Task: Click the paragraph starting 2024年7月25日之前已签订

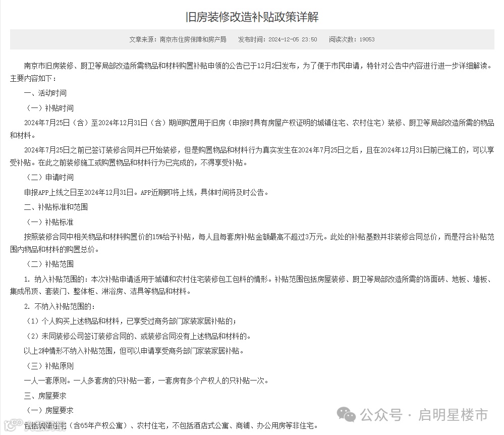Action: pos(252,156)
